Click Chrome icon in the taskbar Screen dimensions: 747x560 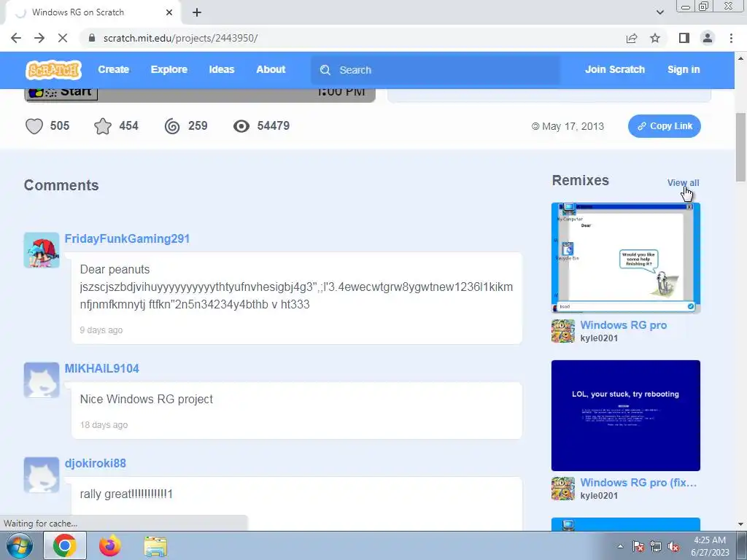pyautogui.click(x=65, y=545)
